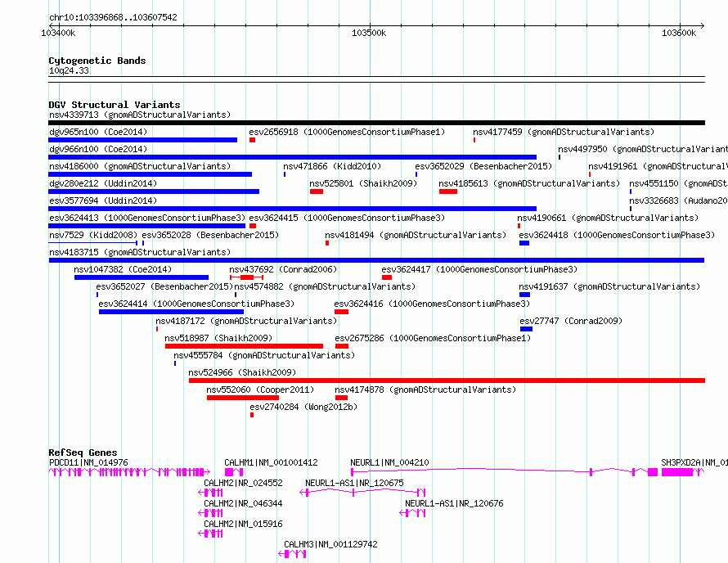Select nsv4183715 variant label
This screenshot has width=728, height=563.
(140, 252)
